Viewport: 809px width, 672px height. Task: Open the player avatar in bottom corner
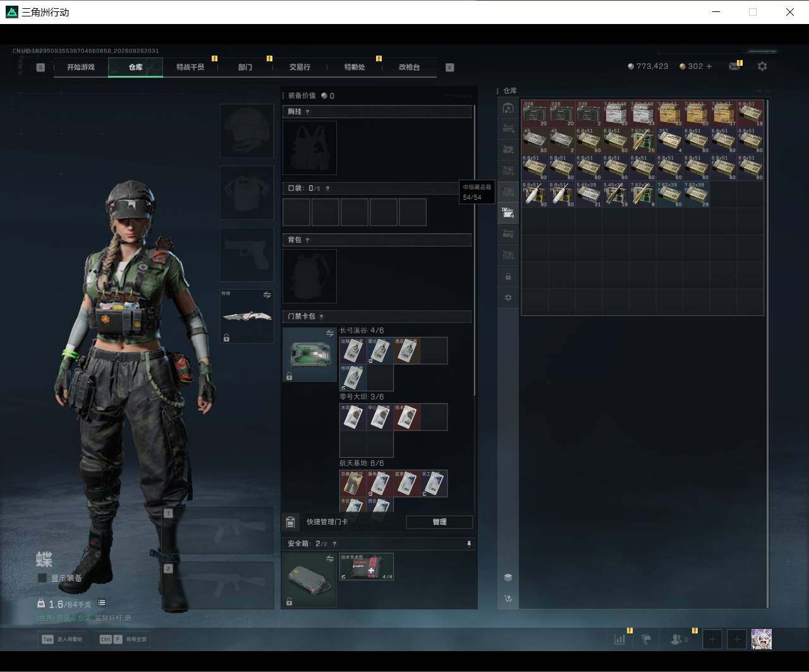(762, 639)
